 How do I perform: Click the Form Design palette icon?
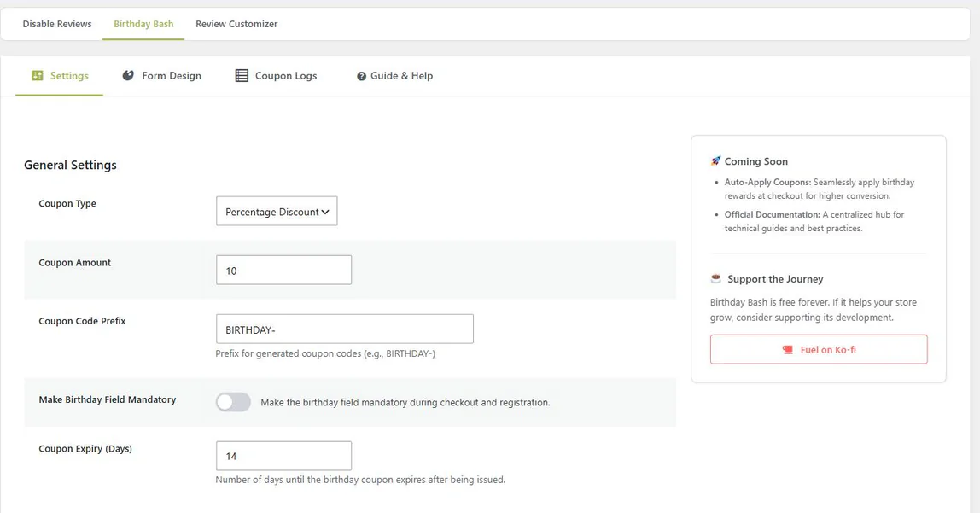pos(128,76)
